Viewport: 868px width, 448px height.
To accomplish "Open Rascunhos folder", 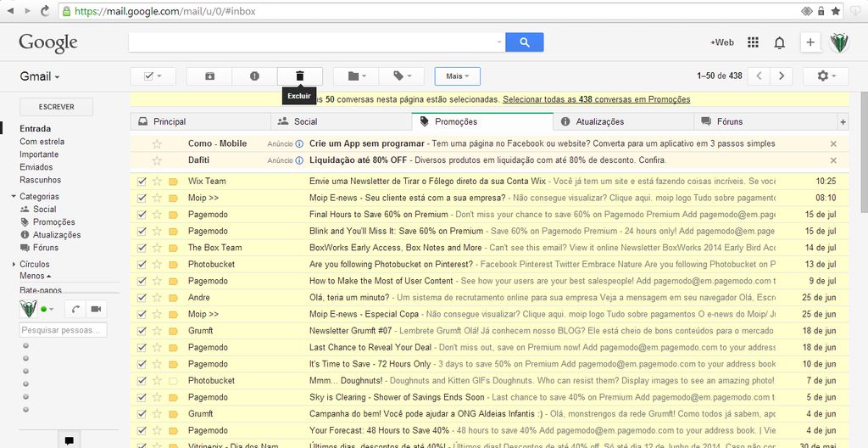I will coord(41,180).
